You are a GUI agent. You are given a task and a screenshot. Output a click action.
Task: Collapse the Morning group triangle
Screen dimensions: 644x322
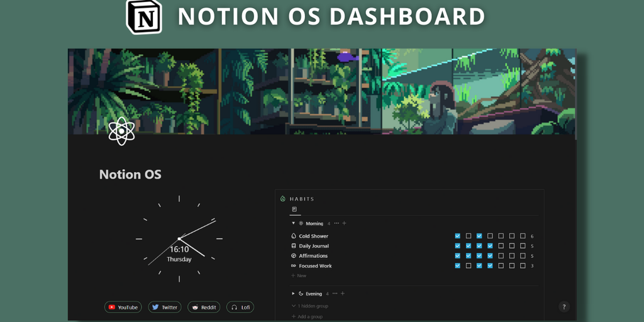tap(293, 223)
